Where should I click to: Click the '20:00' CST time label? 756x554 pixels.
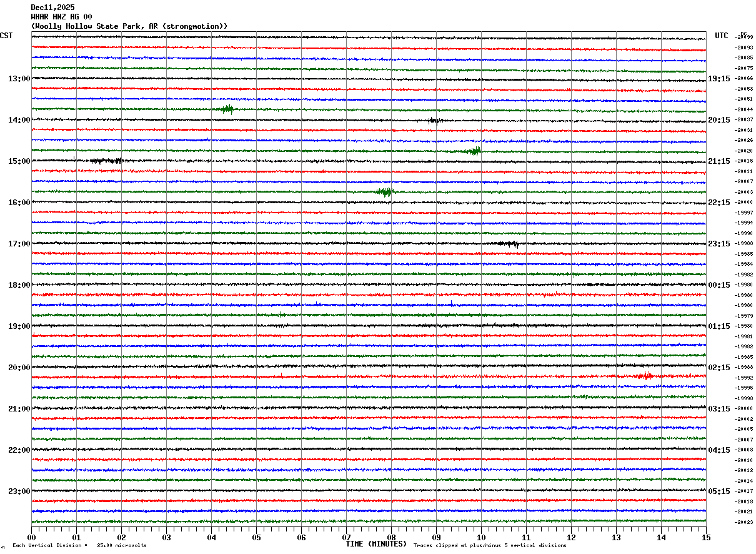[x=19, y=368]
